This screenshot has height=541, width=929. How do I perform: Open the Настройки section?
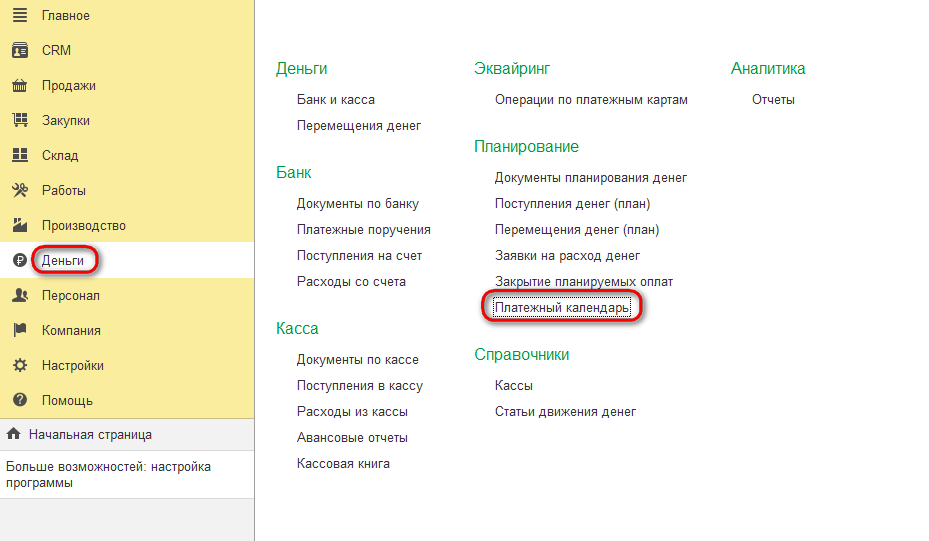tap(72, 366)
